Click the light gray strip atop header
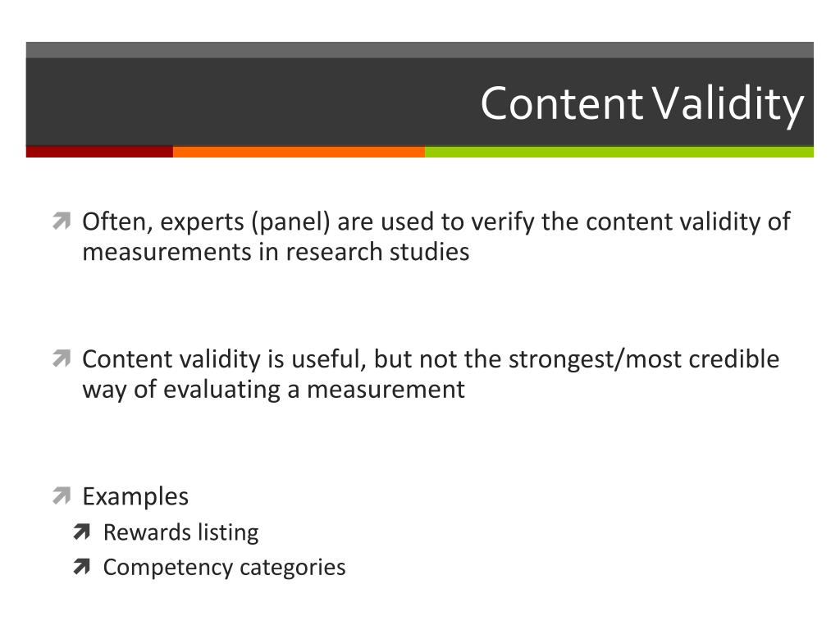Viewport: 840px width, 630px height. (x=420, y=50)
